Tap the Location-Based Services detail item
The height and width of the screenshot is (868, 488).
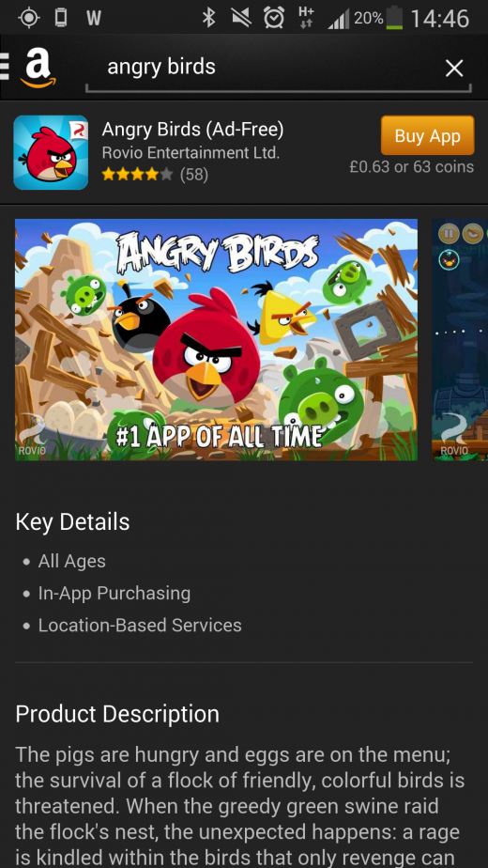tap(140, 625)
